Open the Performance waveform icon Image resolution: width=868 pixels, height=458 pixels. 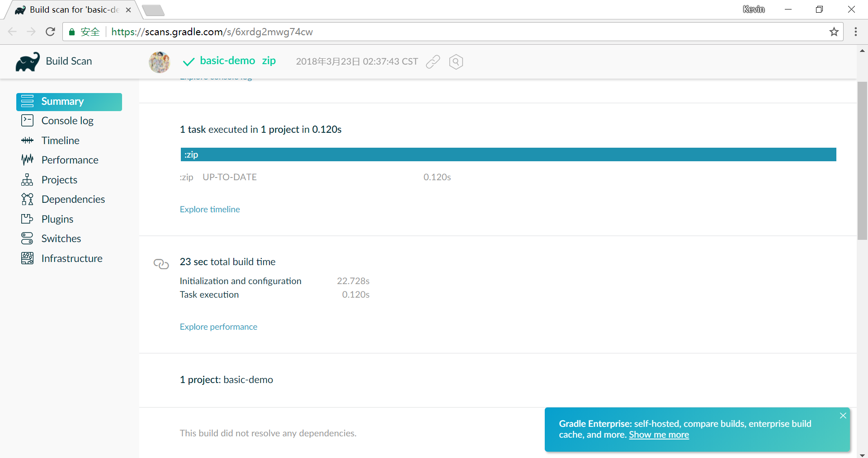tap(27, 160)
